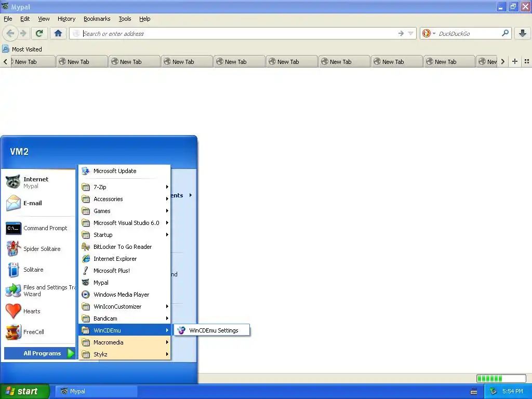
Task: Reload the page with the refresh icon
Action: click(x=39, y=33)
